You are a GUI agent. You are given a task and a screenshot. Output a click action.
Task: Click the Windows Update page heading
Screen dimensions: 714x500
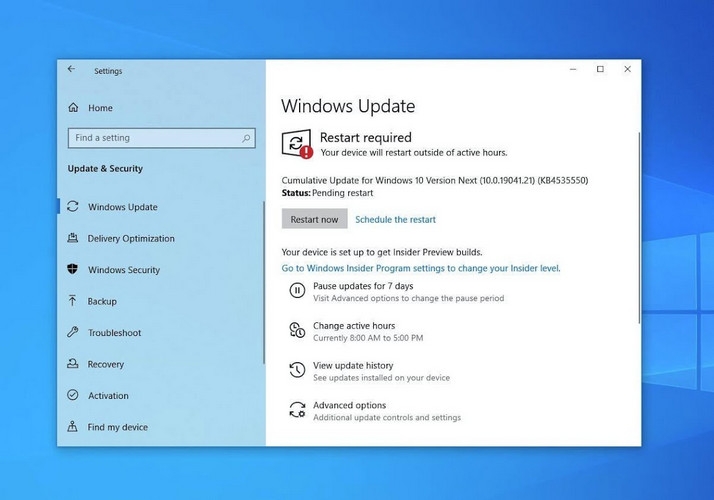(x=348, y=106)
